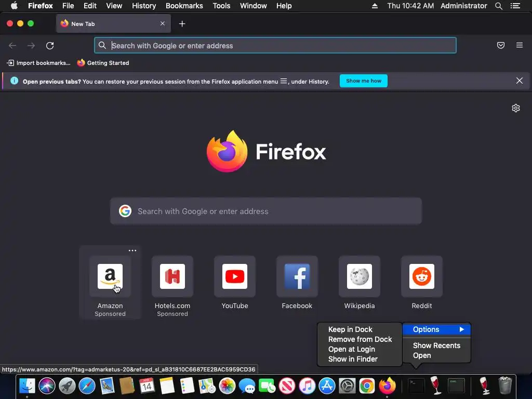The image size is (532, 399).
Task: Click the Firefox icon in the Dock
Action: (387, 386)
